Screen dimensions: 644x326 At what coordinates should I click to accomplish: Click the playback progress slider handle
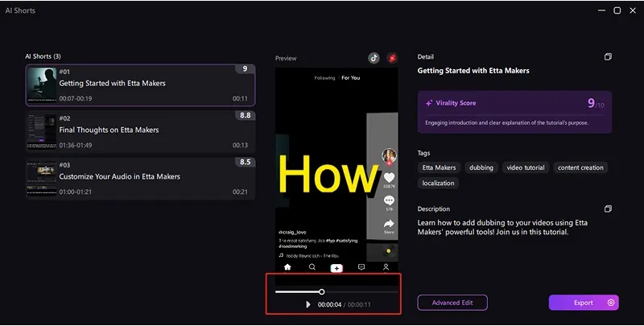pos(321,291)
